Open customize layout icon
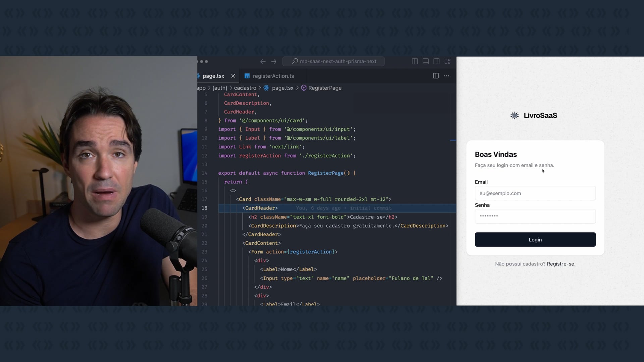 (447, 61)
